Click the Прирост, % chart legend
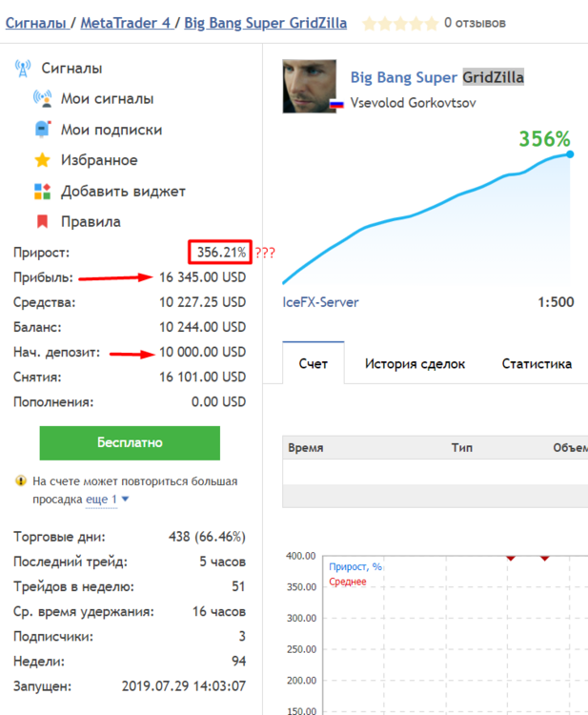Screen dimensions: 588x715 (355, 566)
